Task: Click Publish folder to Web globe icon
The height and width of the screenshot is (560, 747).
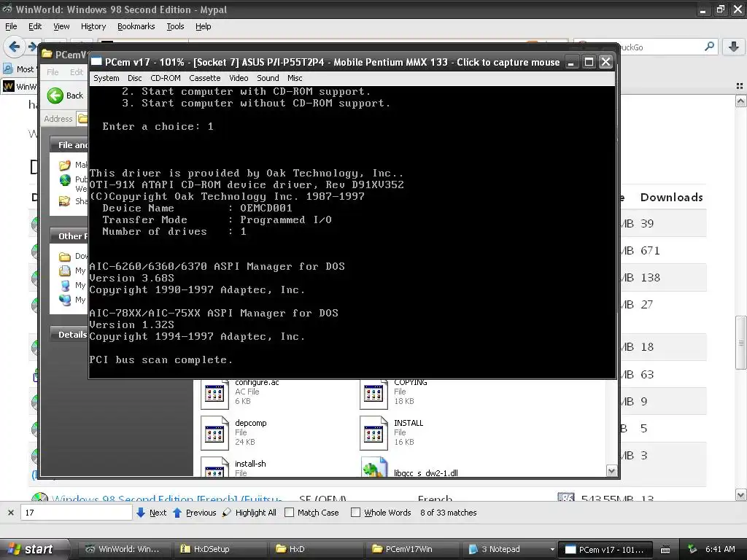Action: pos(65,180)
